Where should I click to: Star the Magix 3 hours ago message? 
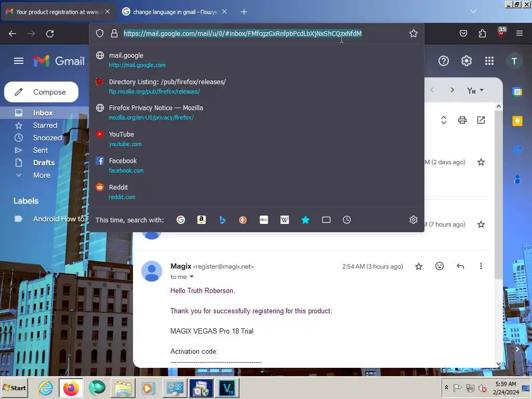point(419,267)
